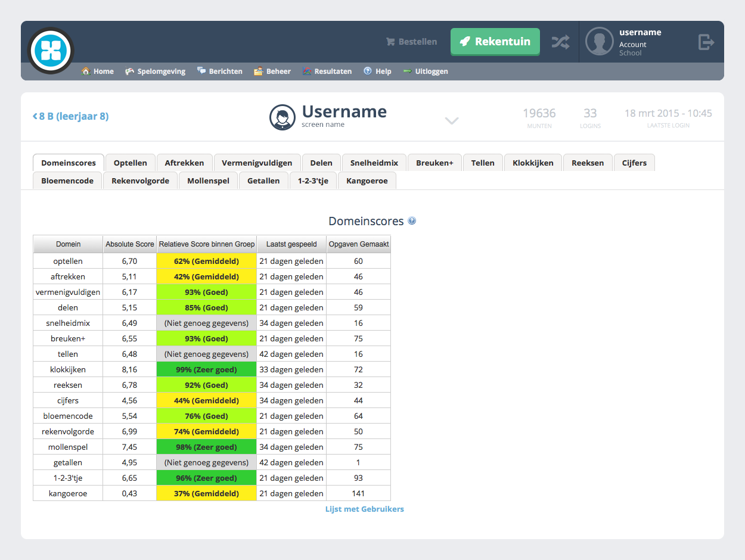The width and height of the screenshot is (745, 560).
Task: Open the Lijst met Gebruikers link
Action: 365,509
